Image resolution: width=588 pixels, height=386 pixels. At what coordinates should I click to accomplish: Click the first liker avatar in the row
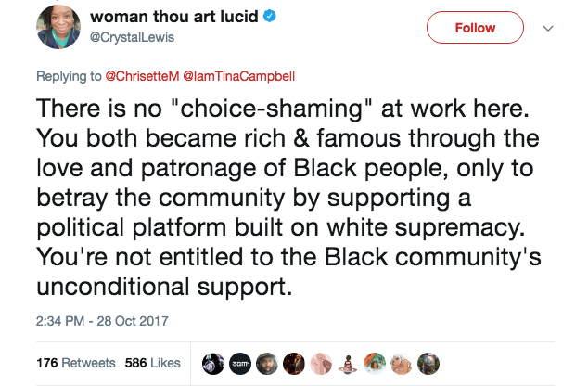pyautogui.click(x=211, y=362)
